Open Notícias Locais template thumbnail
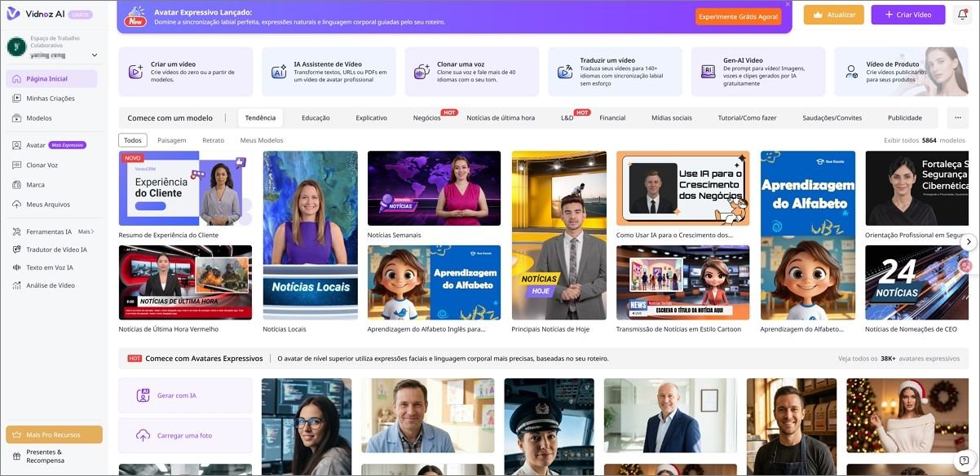 [310, 235]
